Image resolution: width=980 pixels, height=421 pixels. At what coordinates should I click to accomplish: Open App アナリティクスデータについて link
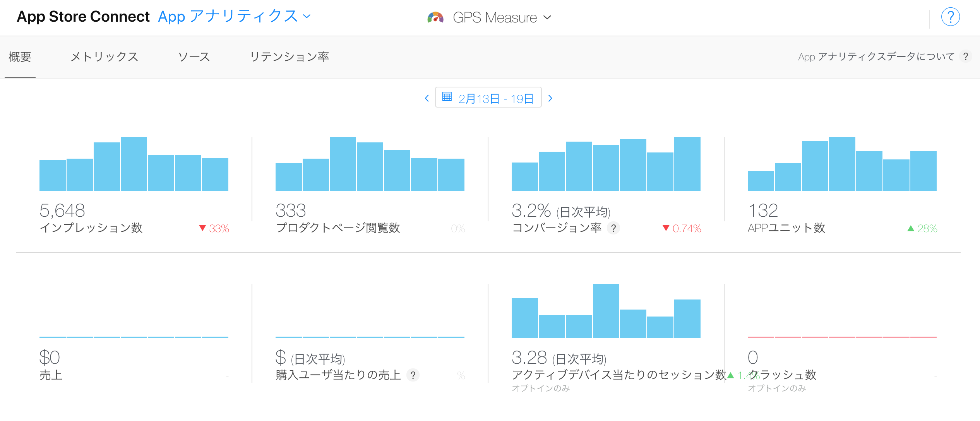876,57
